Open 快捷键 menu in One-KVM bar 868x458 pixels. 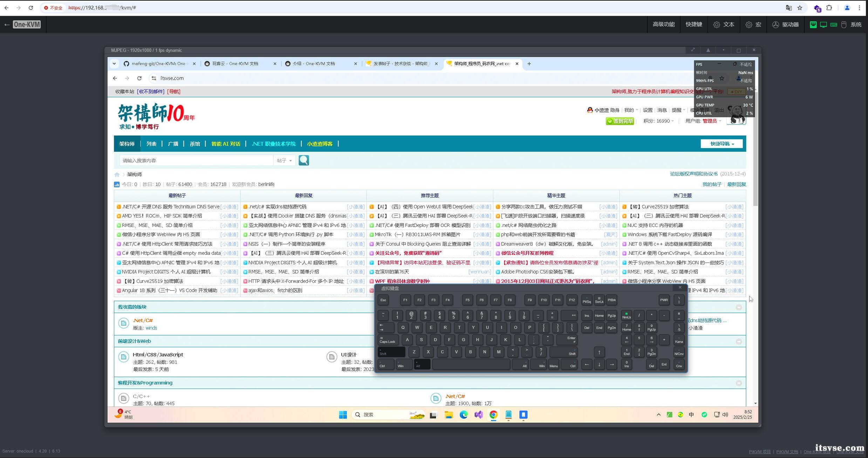[x=693, y=25]
